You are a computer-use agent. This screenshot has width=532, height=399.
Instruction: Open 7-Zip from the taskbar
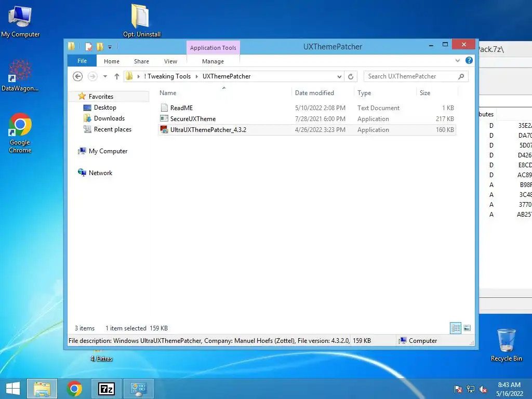click(x=107, y=389)
